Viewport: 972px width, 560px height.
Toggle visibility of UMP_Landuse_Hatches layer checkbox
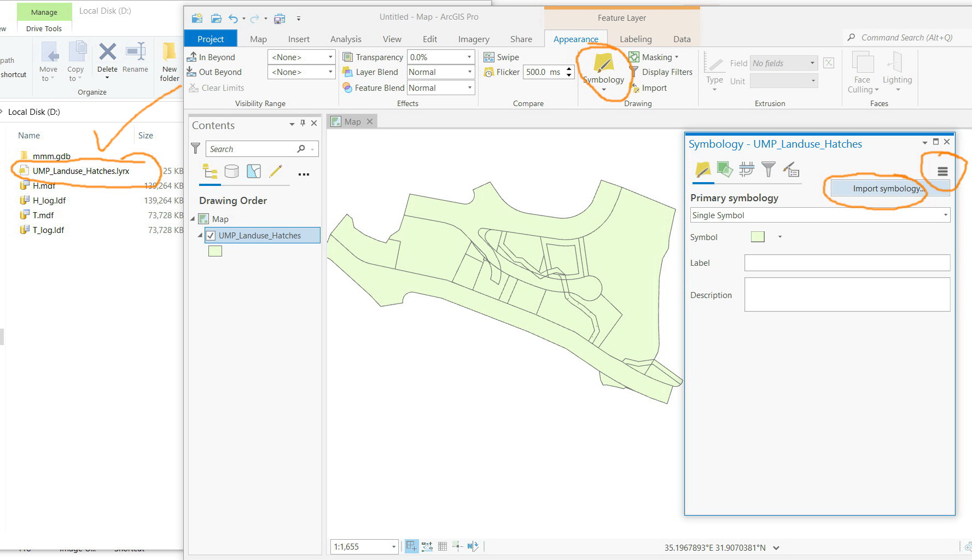(211, 235)
